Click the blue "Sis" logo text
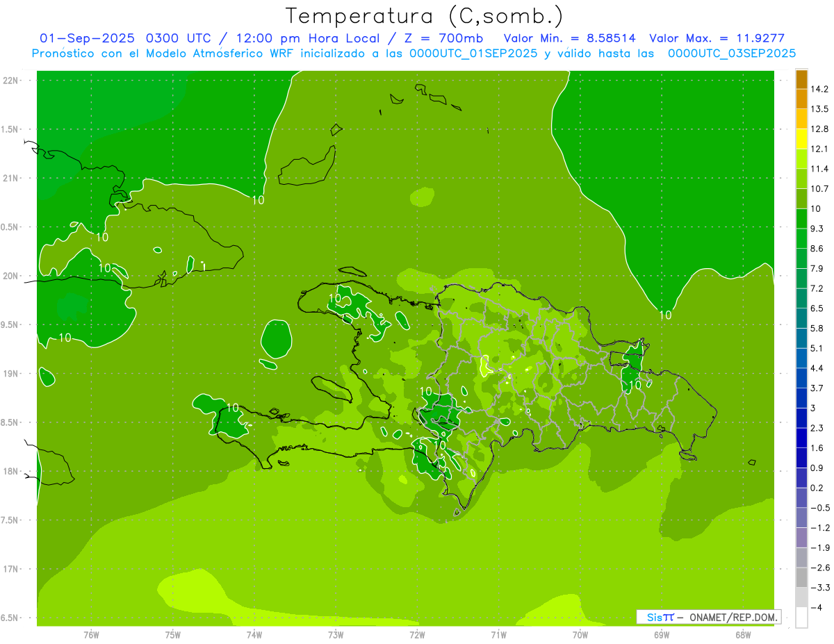834x644 pixels. (x=655, y=617)
